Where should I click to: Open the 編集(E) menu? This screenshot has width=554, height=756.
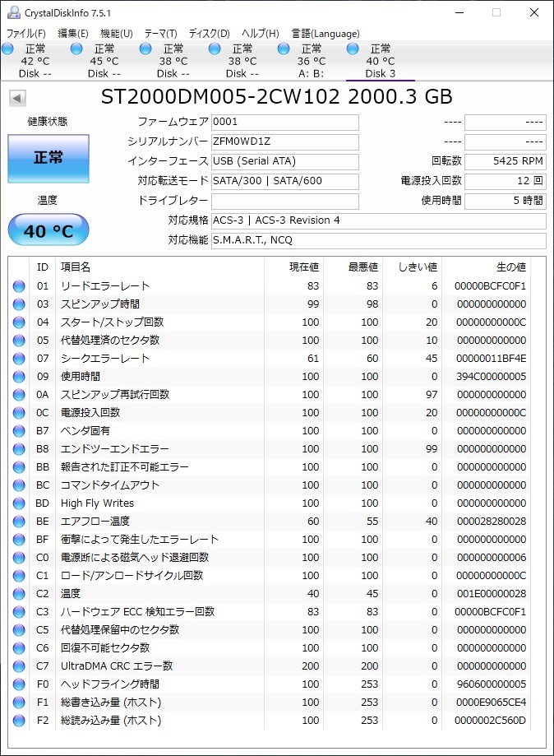click(x=73, y=33)
